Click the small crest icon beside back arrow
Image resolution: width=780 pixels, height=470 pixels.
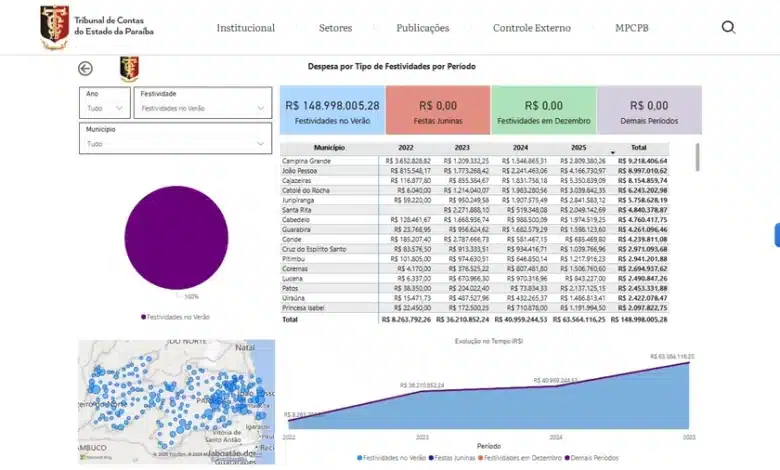pyautogui.click(x=129, y=68)
